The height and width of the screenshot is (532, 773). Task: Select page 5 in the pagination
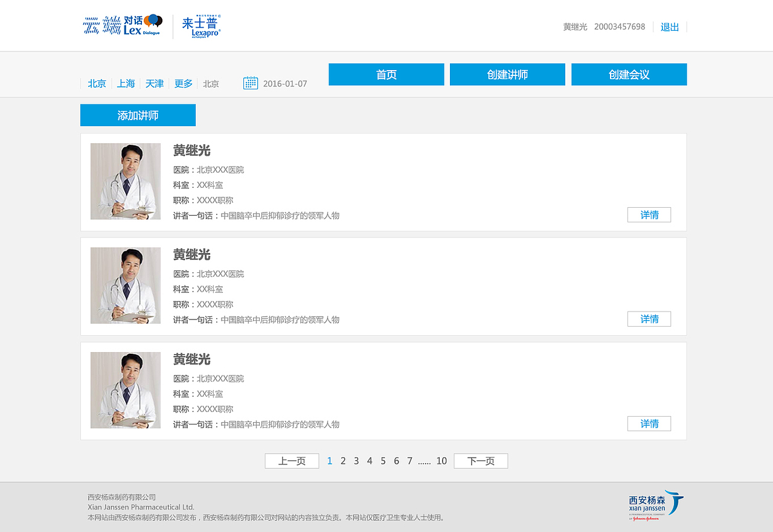383,460
